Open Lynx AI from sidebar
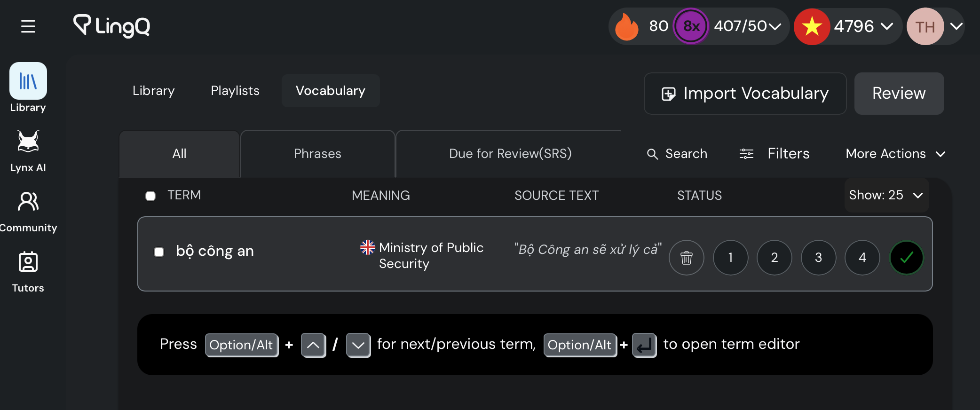This screenshot has width=980, height=410. click(x=28, y=151)
